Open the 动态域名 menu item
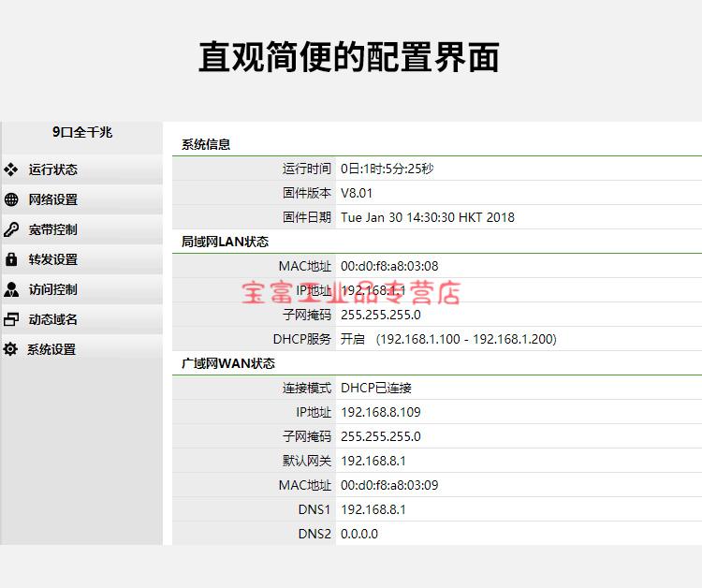This screenshot has height=588, width=702. [81, 319]
